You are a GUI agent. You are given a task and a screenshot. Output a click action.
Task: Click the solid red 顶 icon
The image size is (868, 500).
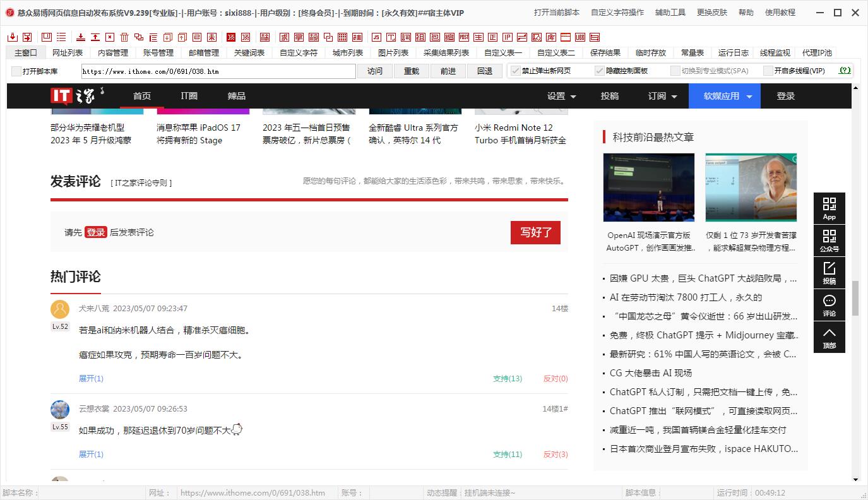coord(231,37)
